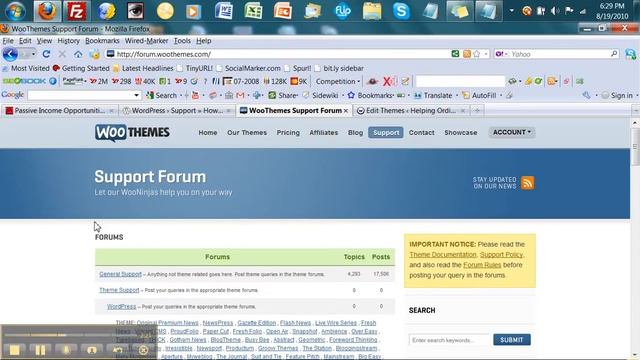Image resolution: width=640 pixels, height=360 pixels.
Task: Click the Google Toolbar Share button
Action: pos(283,95)
